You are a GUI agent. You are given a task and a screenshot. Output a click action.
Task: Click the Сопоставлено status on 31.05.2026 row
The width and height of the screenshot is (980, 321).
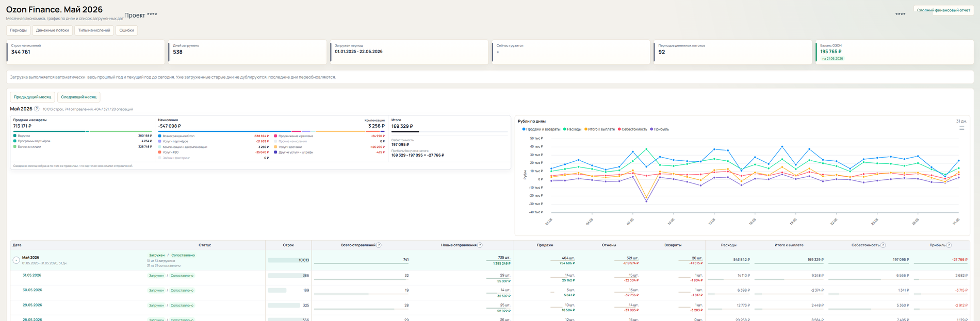pos(182,276)
